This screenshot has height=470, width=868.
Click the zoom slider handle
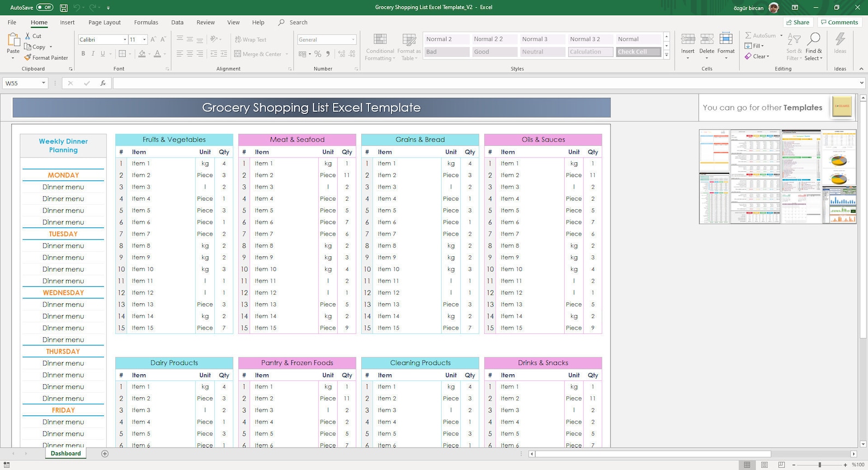coord(819,465)
